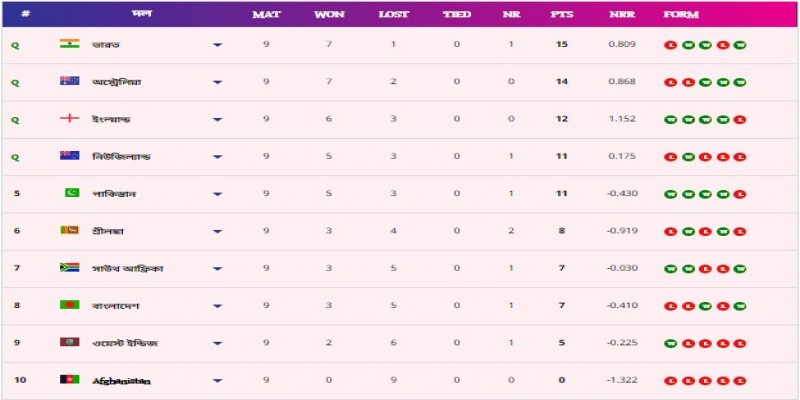Click the PTS column header

(561, 15)
